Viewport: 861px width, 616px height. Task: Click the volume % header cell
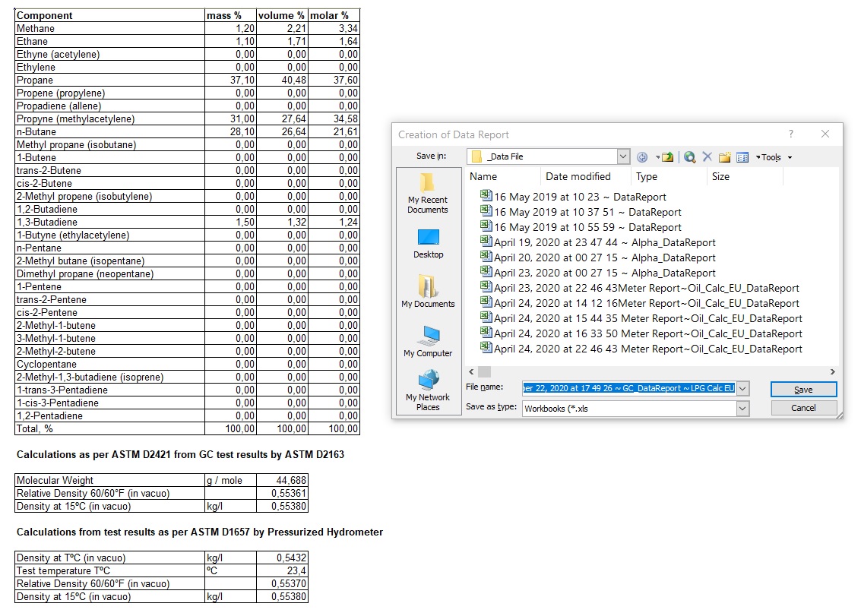(x=282, y=15)
